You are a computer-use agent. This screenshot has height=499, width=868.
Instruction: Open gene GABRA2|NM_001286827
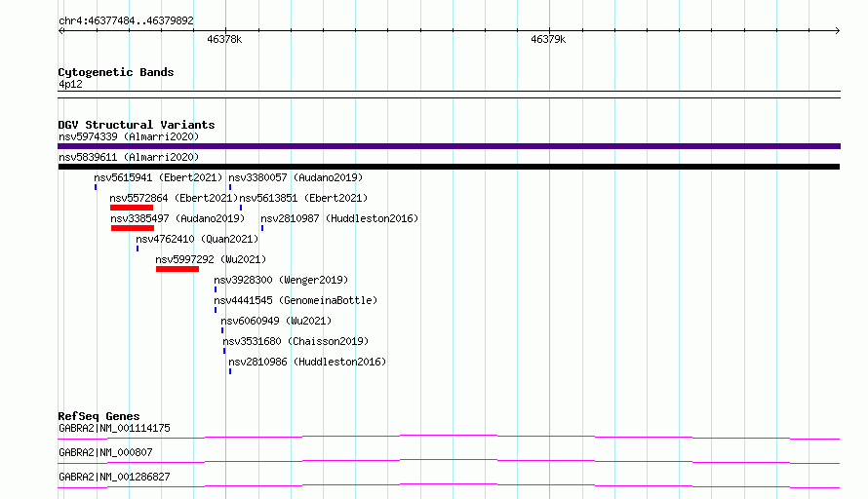(x=114, y=477)
